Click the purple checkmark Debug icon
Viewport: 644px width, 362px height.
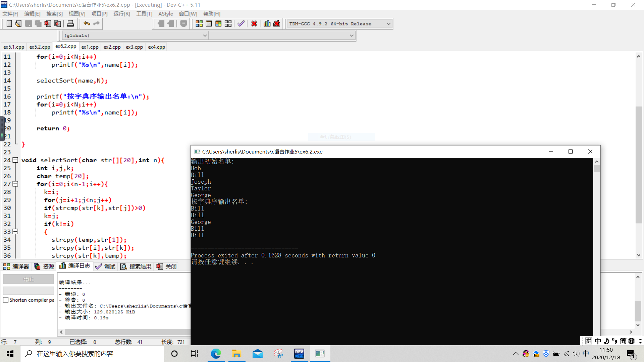point(241,24)
